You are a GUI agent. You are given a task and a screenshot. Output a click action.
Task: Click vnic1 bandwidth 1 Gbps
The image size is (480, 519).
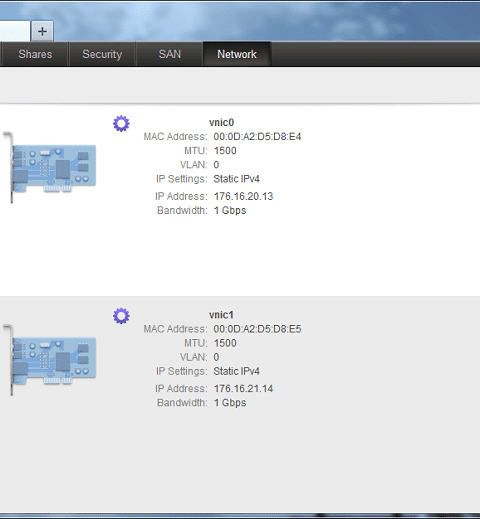point(230,403)
